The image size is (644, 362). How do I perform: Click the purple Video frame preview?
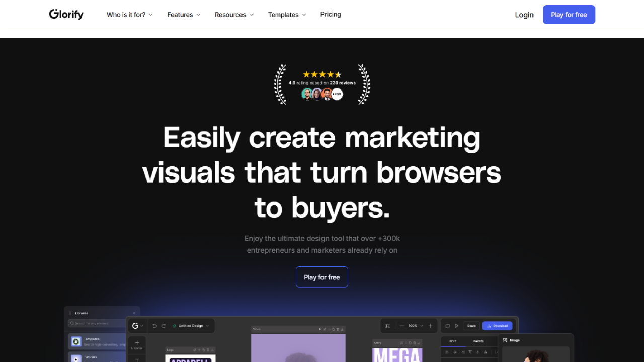tap(298, 348)
